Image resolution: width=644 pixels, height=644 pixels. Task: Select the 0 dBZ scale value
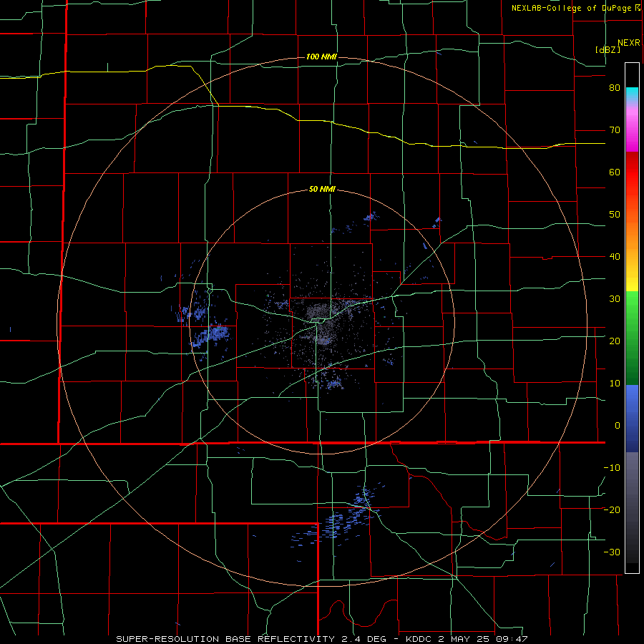(x=618, y=426)
